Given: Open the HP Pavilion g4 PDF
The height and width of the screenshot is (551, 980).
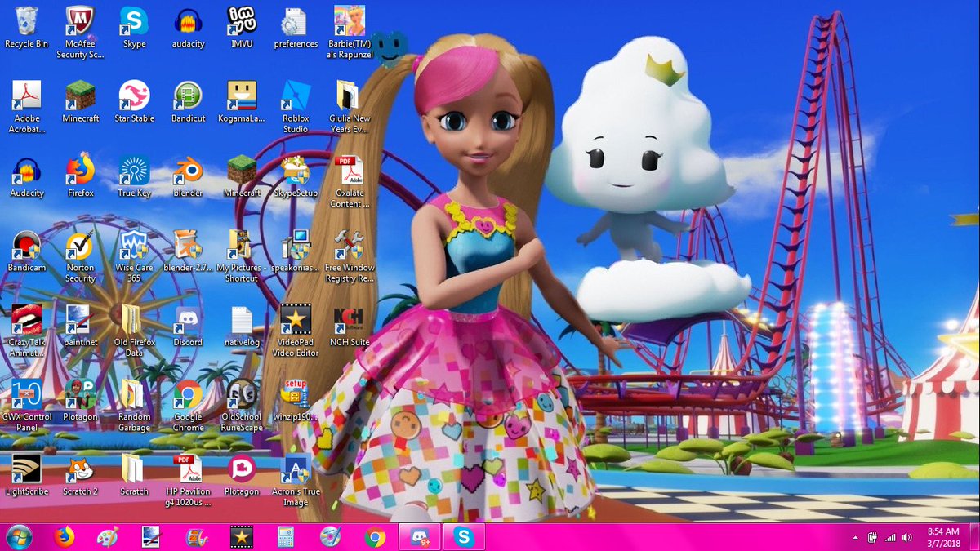Looking at the screenshot, I should click(x=188, y=481).
